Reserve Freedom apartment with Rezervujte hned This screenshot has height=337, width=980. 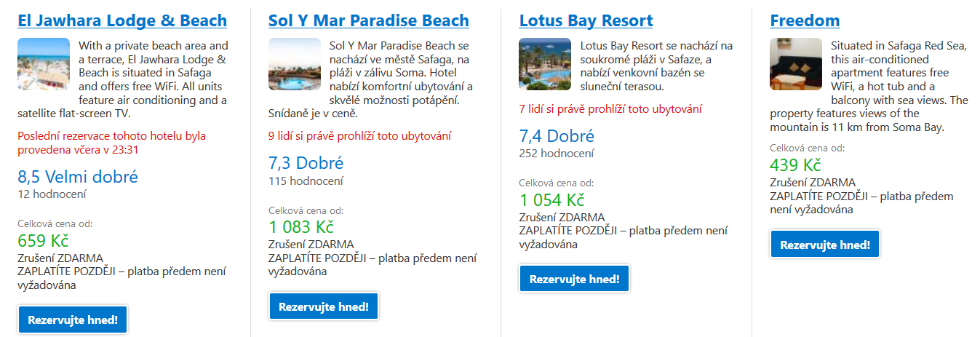826,245
